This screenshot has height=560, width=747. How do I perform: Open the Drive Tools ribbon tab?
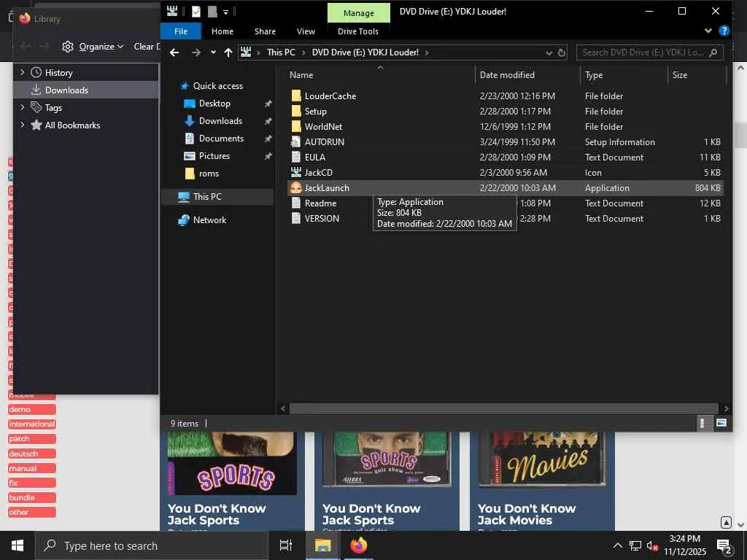pos(358,31)
